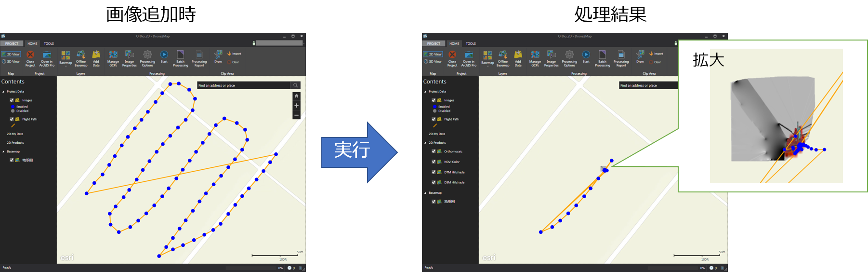Open Processing Options in right window
This screenshot has width=868, height=272.
pos(569,58)
